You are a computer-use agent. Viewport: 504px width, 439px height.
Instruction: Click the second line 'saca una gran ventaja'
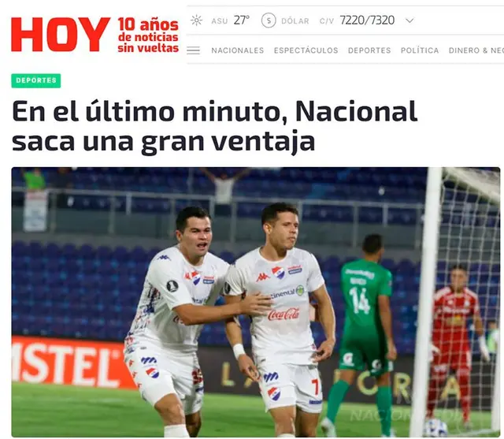[163, 142]
